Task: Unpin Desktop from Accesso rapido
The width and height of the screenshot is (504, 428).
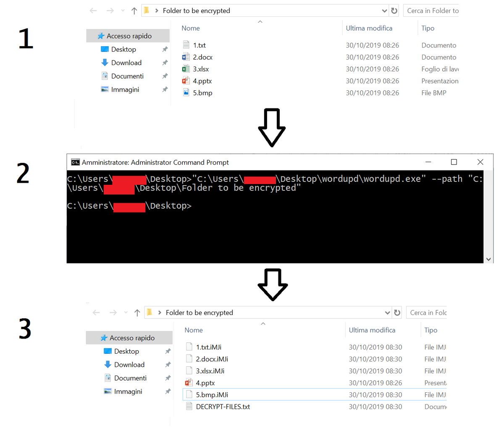Action: click(165, 49)
